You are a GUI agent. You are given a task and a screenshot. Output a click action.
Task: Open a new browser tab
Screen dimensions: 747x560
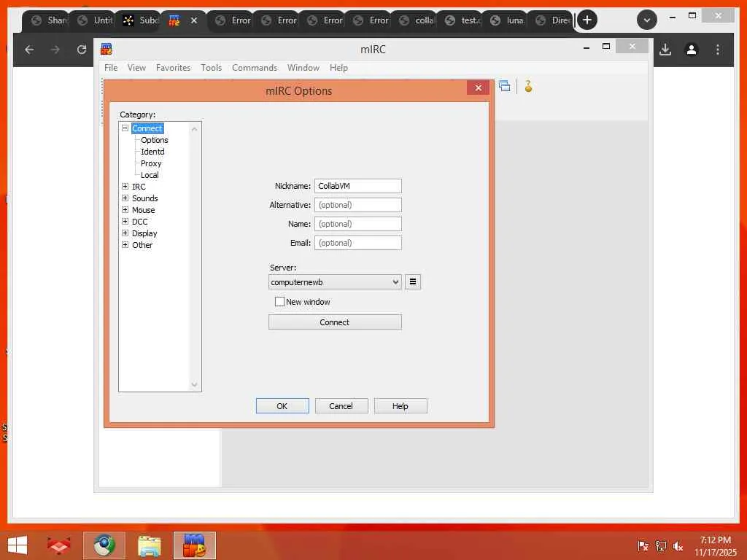(587, 20)
